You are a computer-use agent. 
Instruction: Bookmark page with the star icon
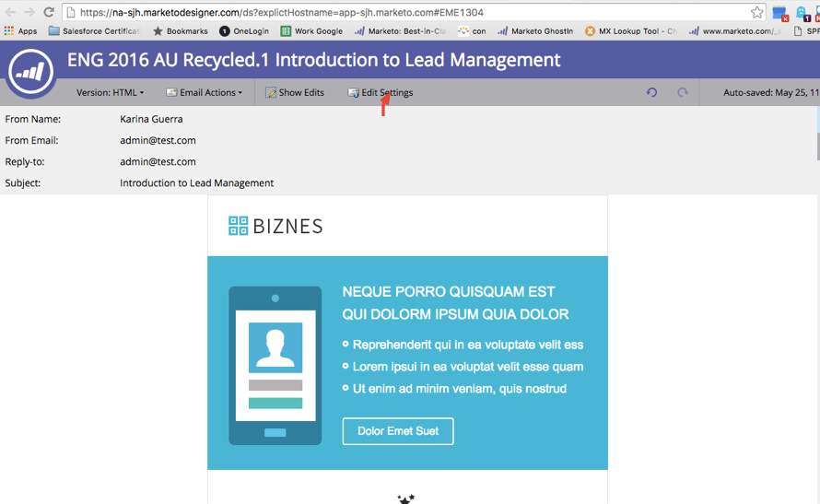756,12
